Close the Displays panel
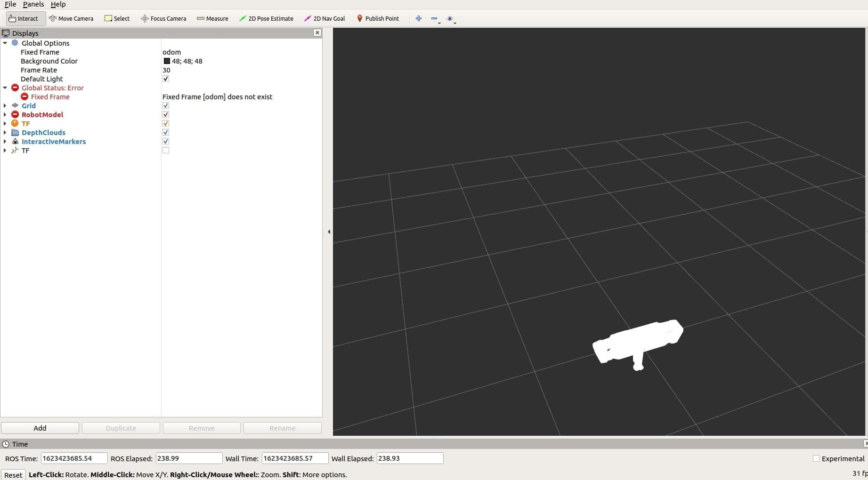This screenshot has width=868, height=480. point(317,32)
